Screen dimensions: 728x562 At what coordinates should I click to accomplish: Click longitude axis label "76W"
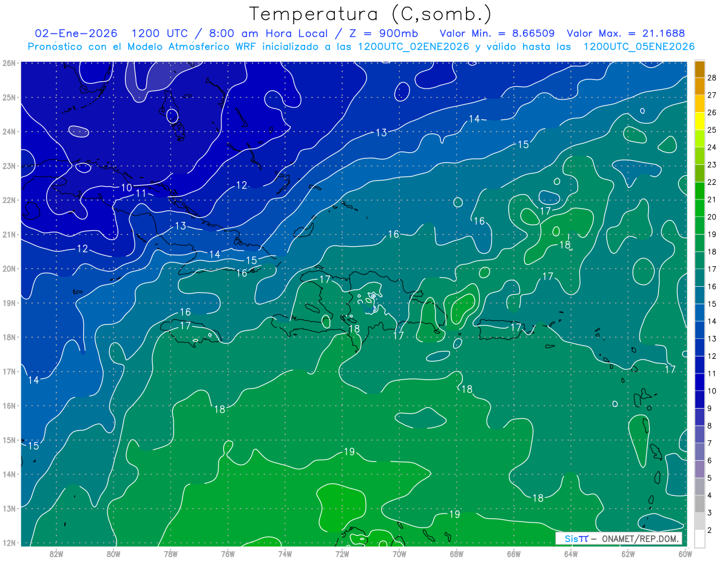[x=227, y=554]
